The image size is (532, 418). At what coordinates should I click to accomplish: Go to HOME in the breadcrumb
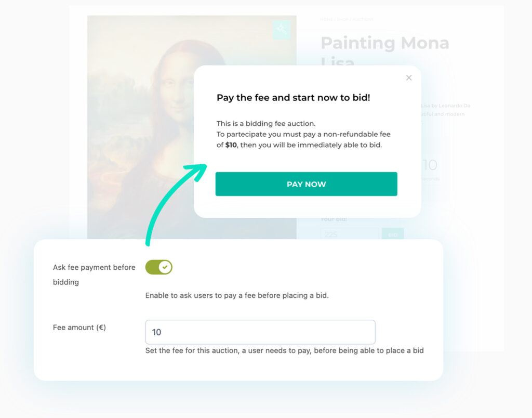tap(326, 19)
